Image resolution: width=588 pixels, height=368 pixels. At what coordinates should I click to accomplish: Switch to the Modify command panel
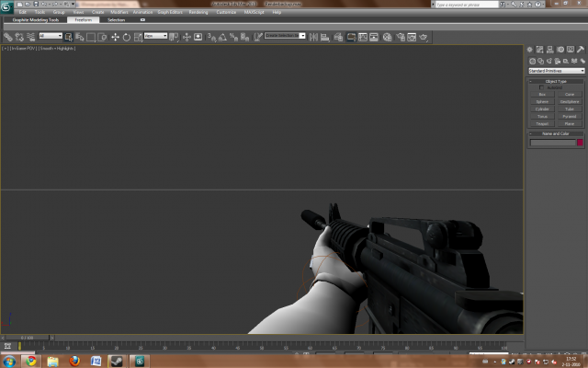(539, 50)
